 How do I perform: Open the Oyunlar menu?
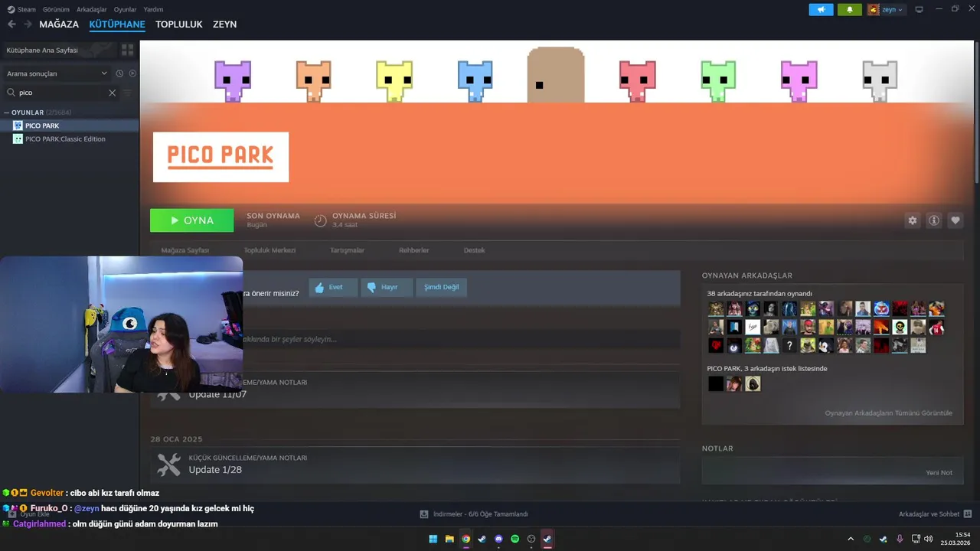tap(126, 9)
